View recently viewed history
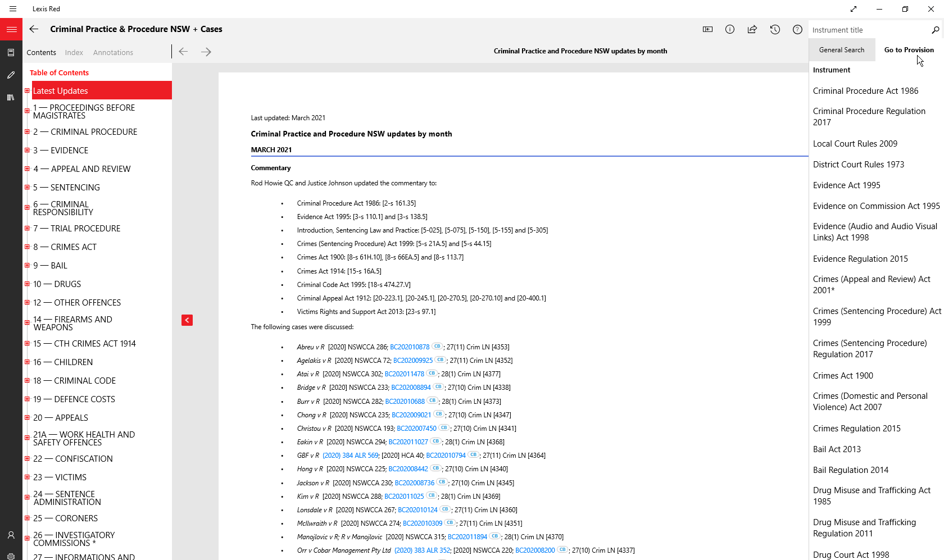 (775, 29)
